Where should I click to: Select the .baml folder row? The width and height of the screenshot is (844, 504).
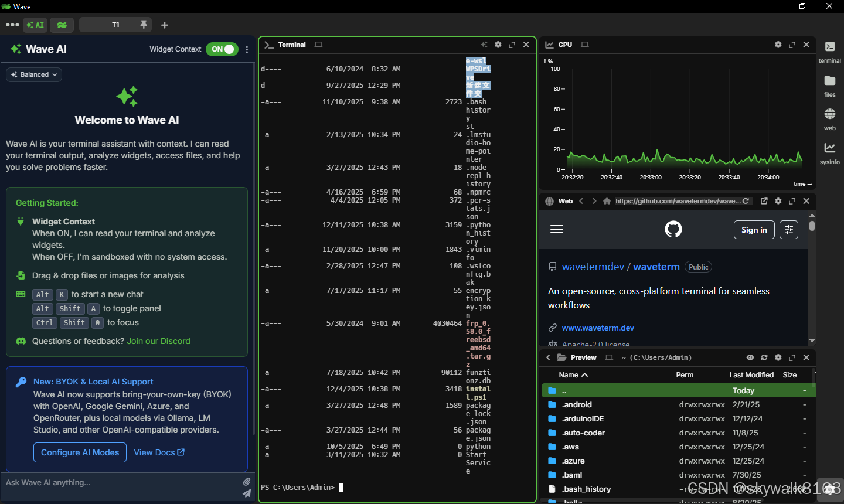679,475
